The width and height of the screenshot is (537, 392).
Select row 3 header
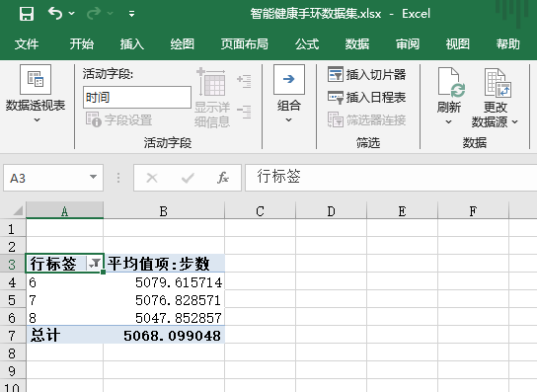click(x=12, y=264)
